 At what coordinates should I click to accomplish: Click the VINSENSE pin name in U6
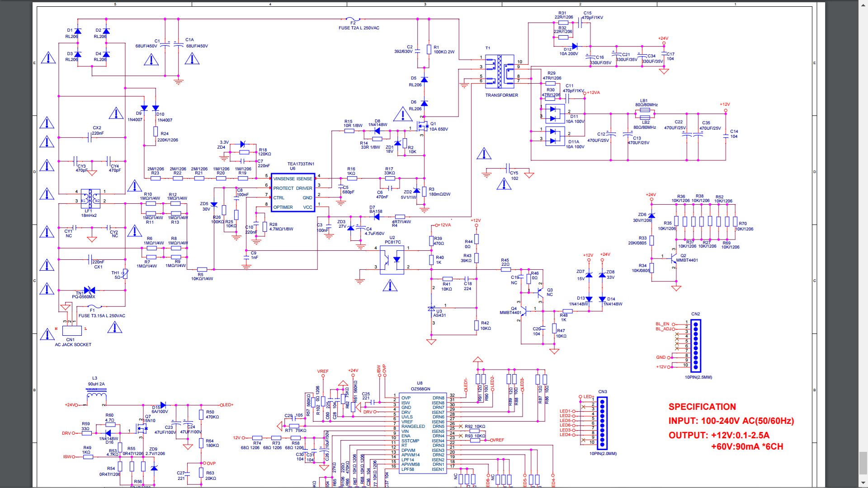[284, 179]
